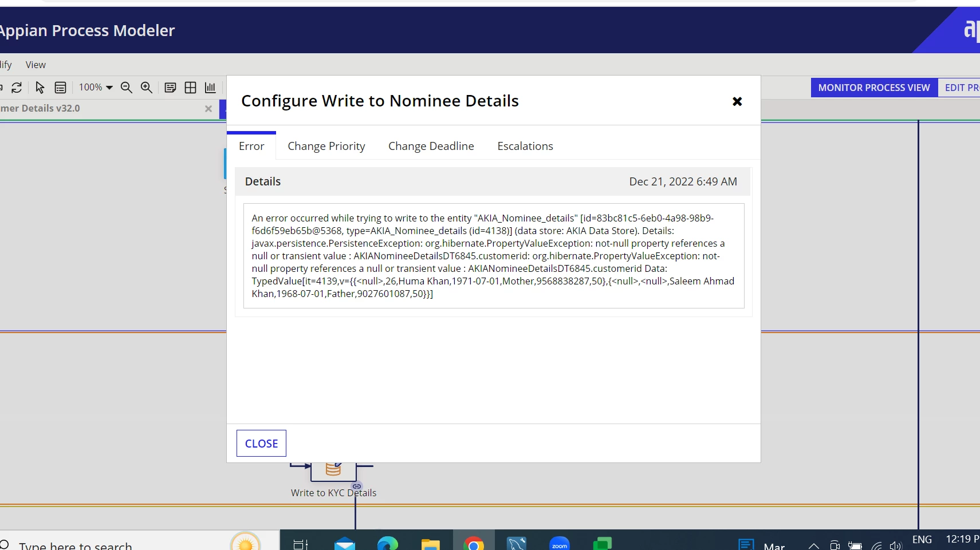Click the volume speaker tray icon

(x=896, y=545)
